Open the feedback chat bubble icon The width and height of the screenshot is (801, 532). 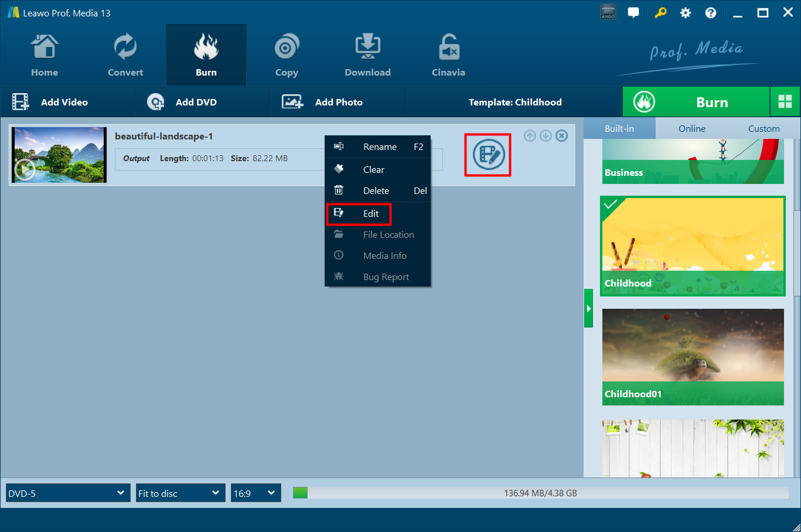(x=633, y=12)
